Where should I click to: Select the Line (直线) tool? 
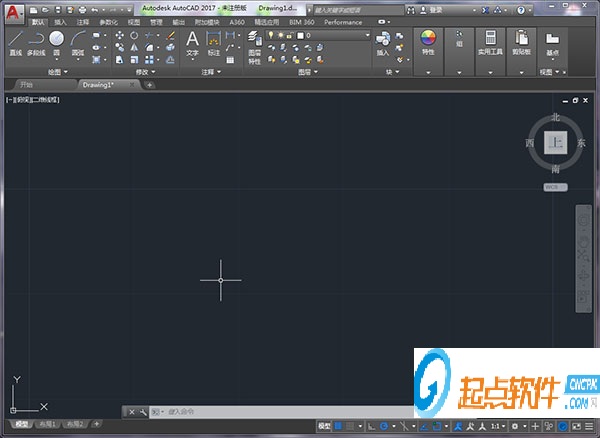pos(15,43)
